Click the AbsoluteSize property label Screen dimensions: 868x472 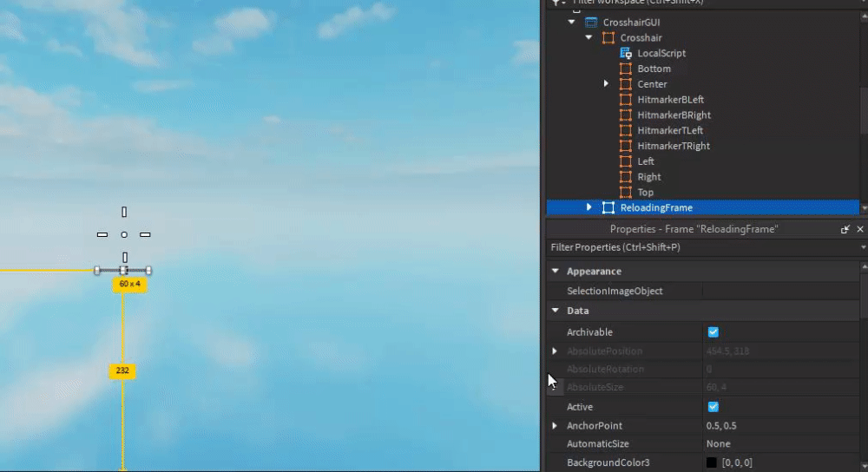coord(595,387)
